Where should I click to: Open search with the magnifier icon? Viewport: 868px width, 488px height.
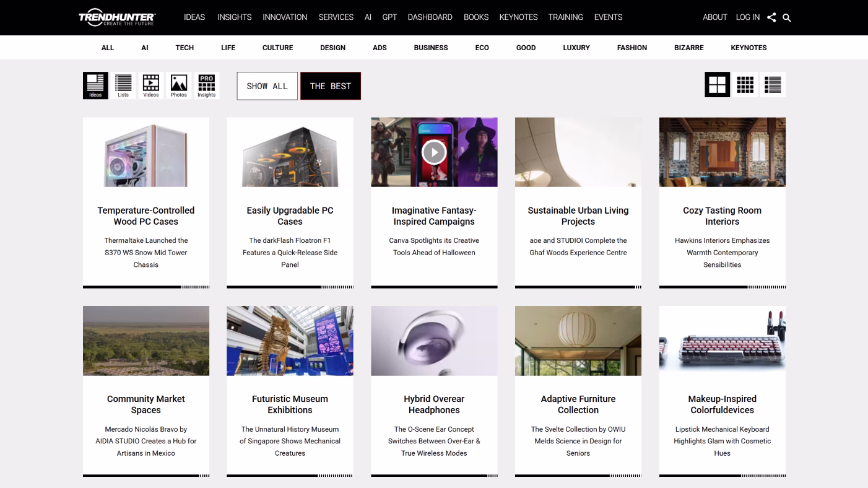(x=787, y=18)
